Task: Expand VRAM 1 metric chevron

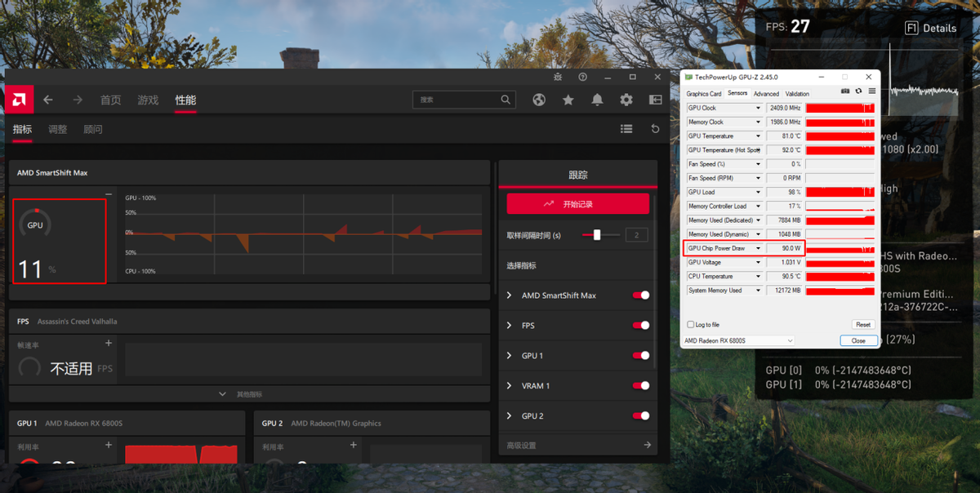Action: tap(510, 386)
